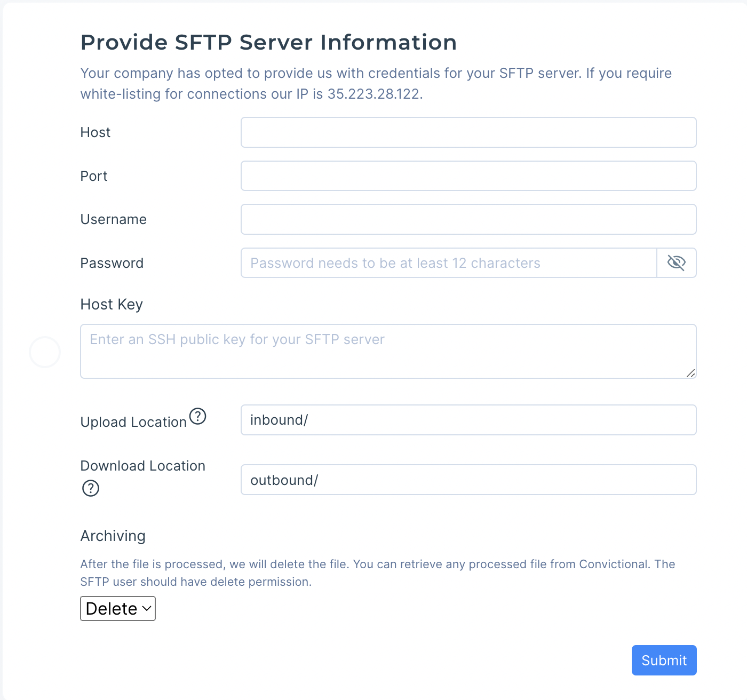Screen dimensions: 747x700
Task: Click the "Provide SFTP Server Information" heading
Action: (x=268, y=42)
